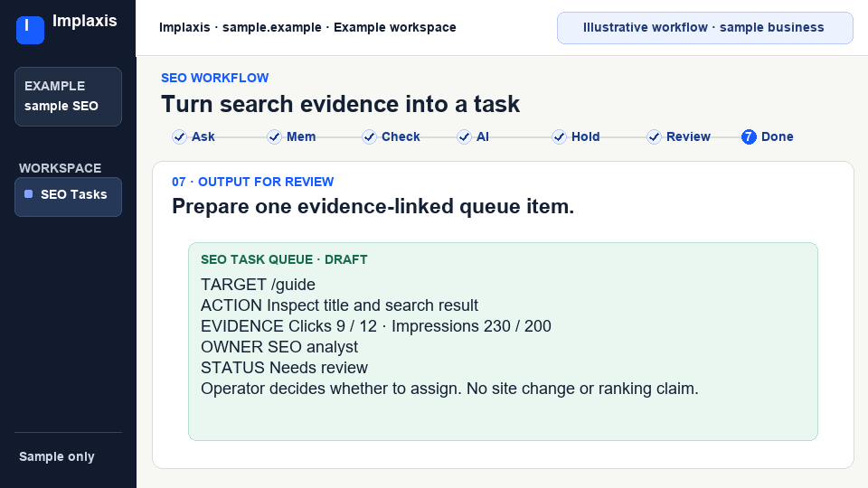Open SEO Tasks in the workspace sidebar

click(68, 197)
